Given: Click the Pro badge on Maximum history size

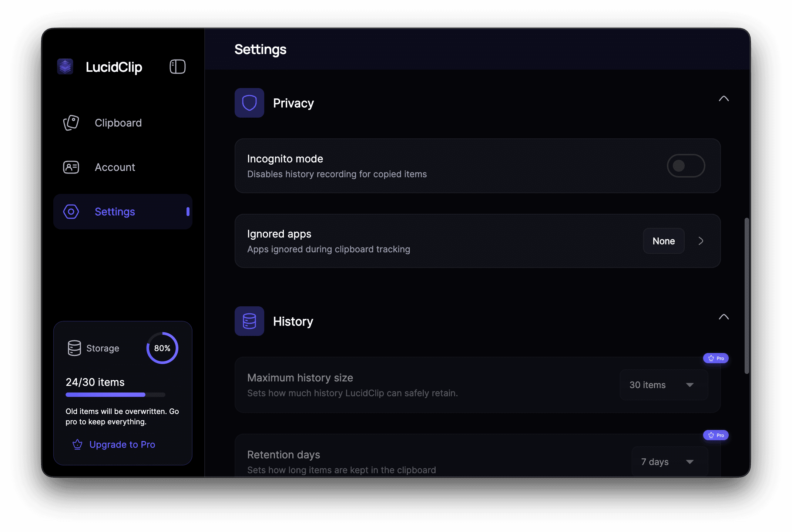Looking at the screenshot, I should click(715, 358).
